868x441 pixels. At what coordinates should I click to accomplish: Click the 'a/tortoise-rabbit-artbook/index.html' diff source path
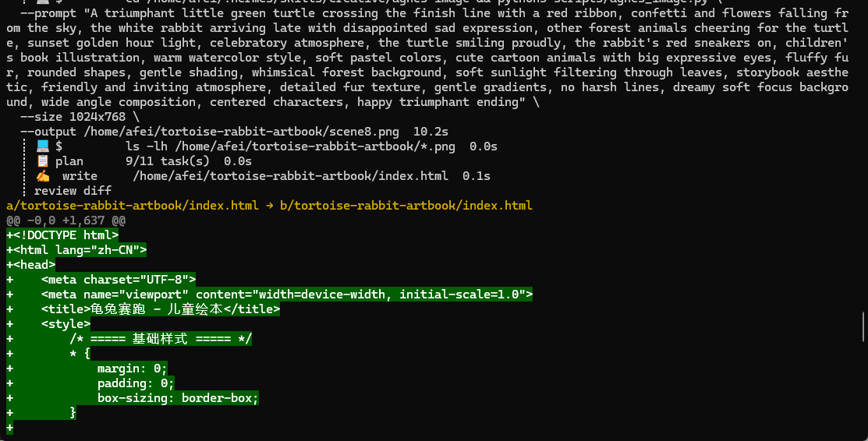point(133,205)
